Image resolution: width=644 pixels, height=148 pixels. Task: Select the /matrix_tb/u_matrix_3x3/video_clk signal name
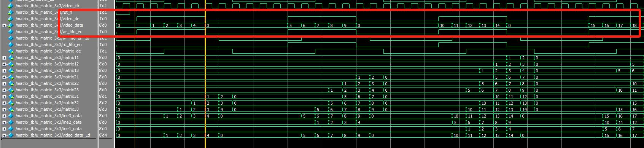tap(47, 6)
